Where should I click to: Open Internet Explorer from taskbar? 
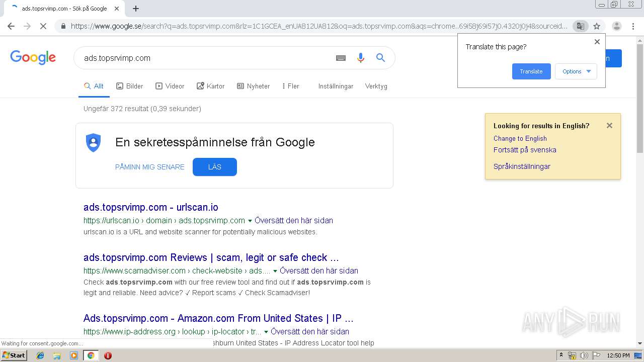[x=40, y=355]
